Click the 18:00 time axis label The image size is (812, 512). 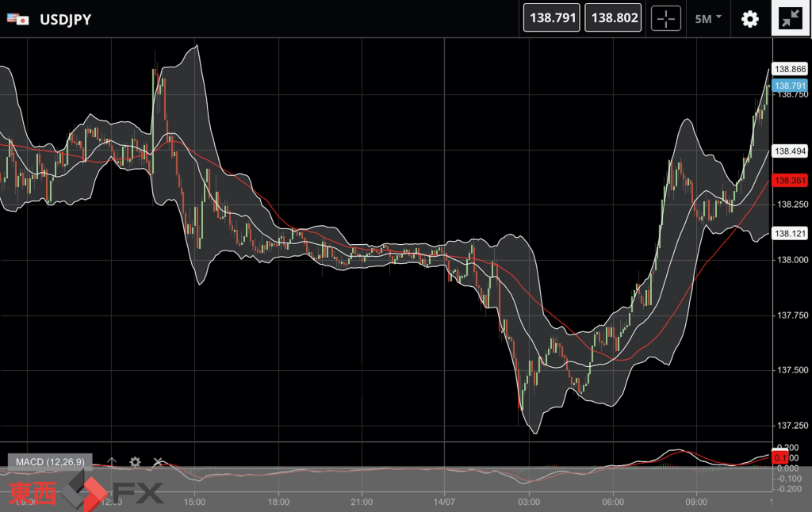coord(278,502)
